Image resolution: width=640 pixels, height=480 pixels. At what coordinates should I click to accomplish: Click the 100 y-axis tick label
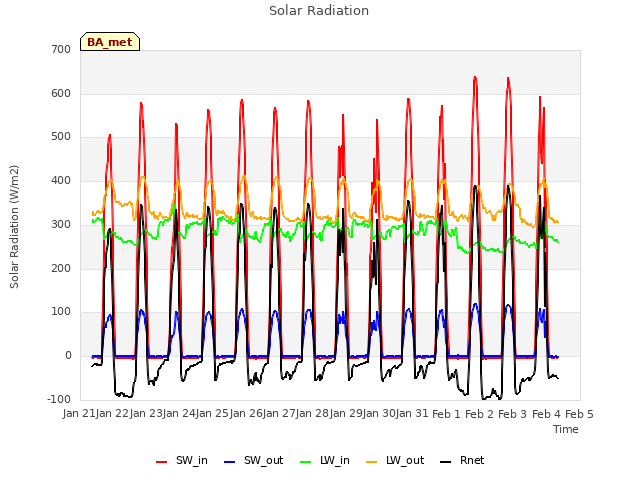pyautogui.click(x=61, y=311)
